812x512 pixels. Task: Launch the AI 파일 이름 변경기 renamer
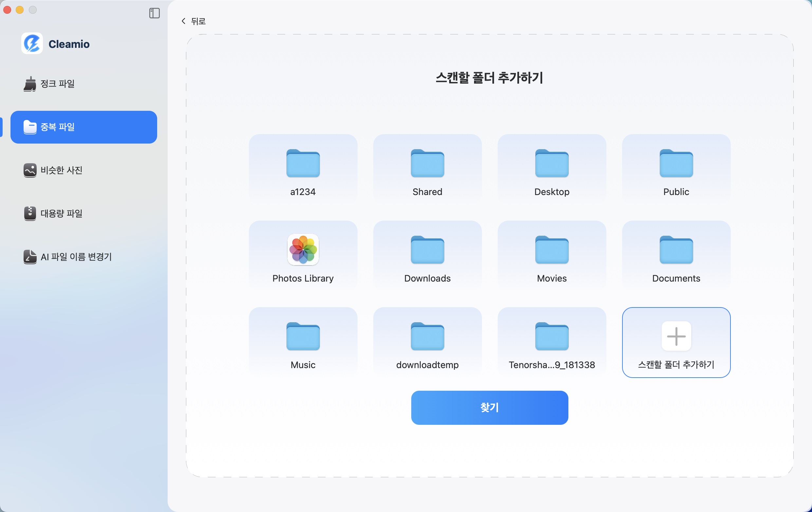[76, 257]
